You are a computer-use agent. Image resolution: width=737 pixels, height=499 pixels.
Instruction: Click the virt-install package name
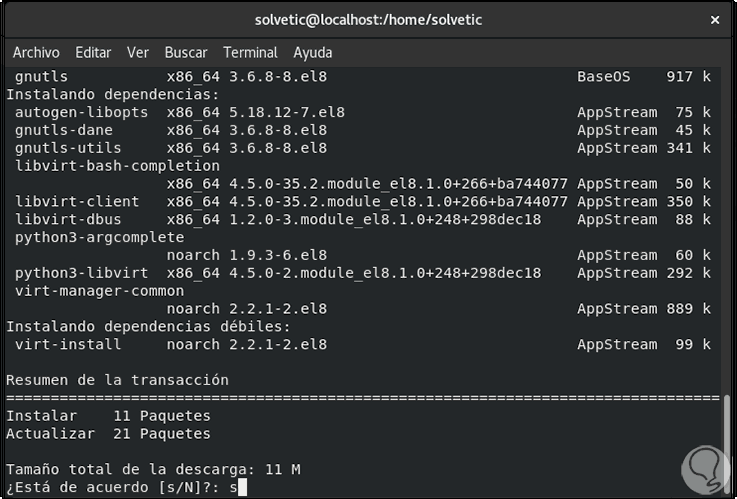point(68,344)
